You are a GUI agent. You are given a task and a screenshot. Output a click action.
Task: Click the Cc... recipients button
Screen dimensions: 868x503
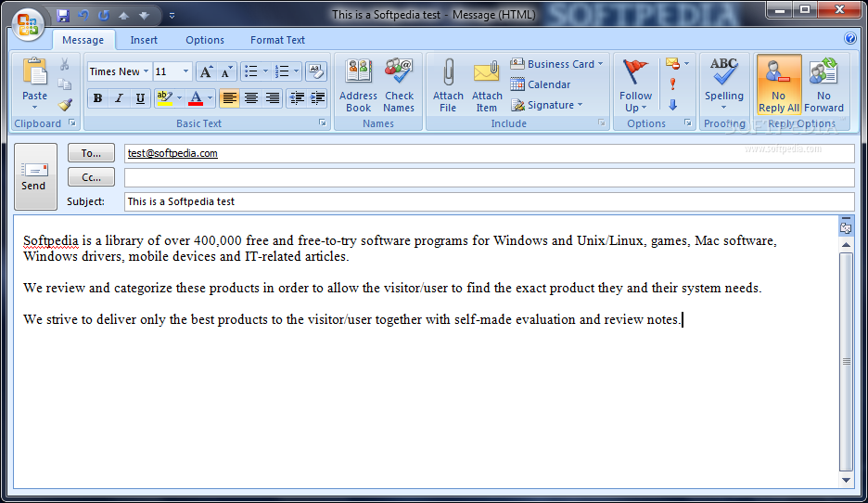[91, 177]
